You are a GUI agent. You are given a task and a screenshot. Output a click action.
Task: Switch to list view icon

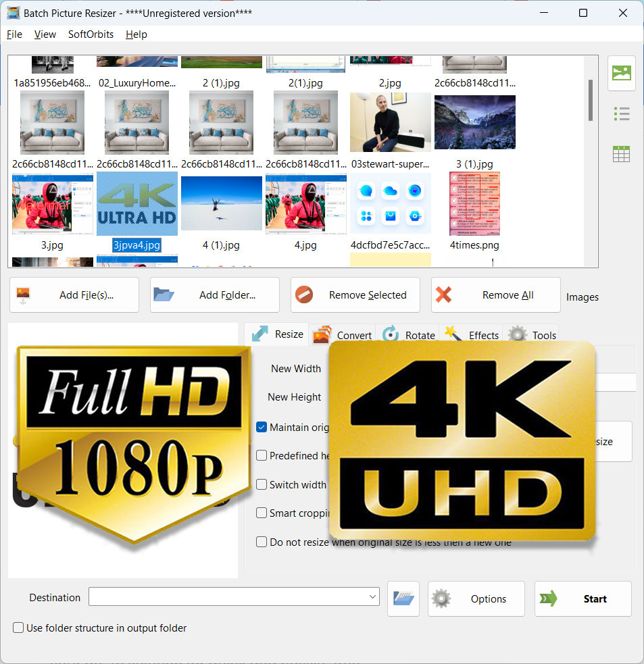(x=621, y=114)
